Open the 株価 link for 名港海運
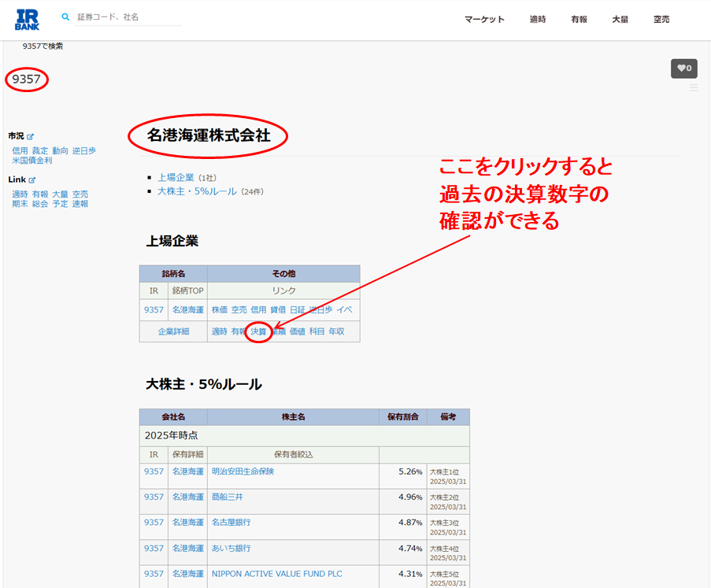The width and height of the screenshot is (711, 588). (x=219, y=310)
